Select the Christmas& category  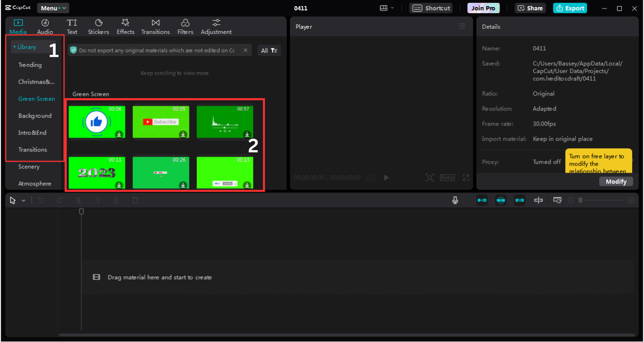[x=36, y=82]
